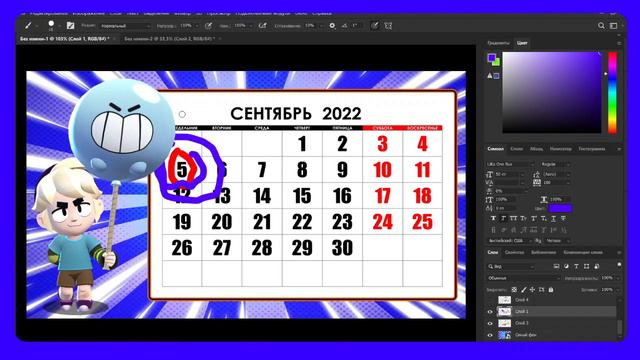This screenshot has width=640, height=360.
Task: Click the font size input field
Action: [x=507, y=174]
